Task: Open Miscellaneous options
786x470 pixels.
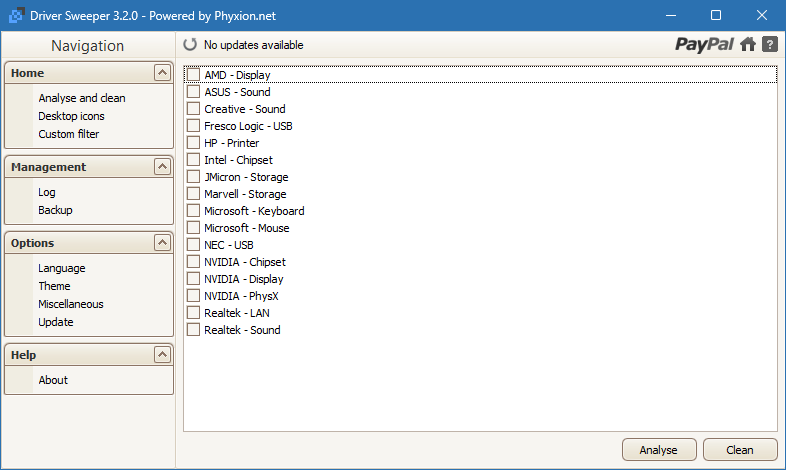Action: [x=71, y=305]
